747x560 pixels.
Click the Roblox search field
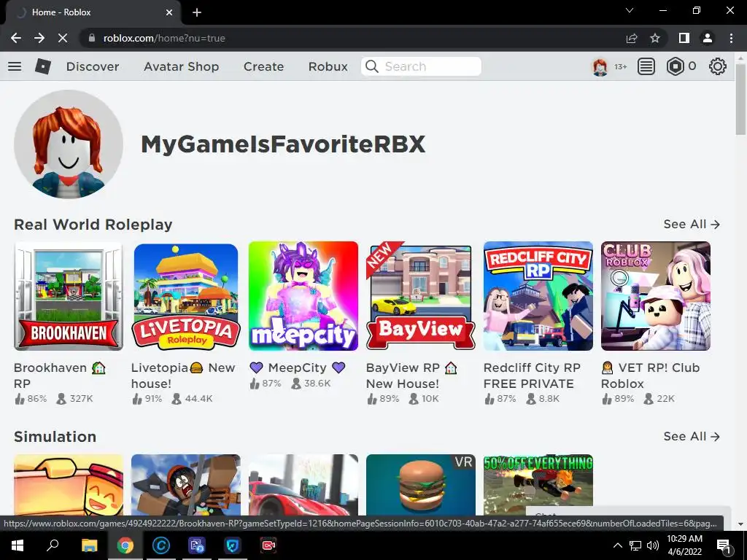[x=421, y=66]
